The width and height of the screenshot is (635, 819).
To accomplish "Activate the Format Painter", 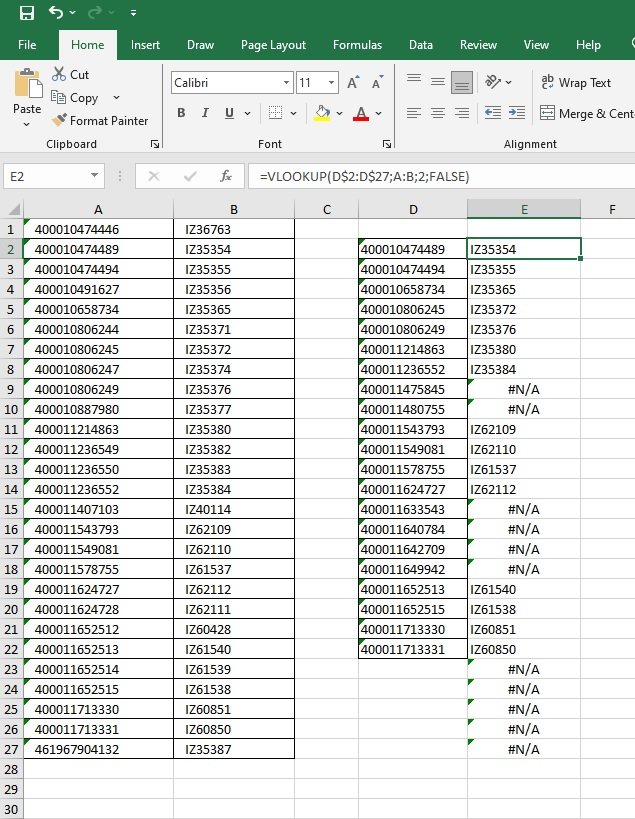I will (100, 121).
